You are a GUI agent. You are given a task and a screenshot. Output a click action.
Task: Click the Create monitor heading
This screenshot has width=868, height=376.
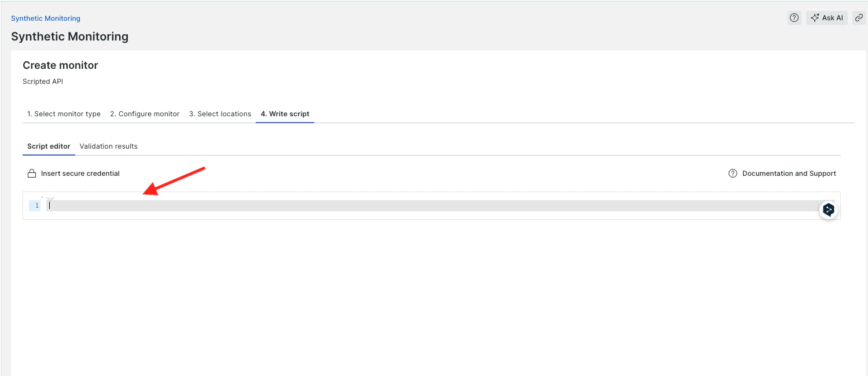pos(60,65)
